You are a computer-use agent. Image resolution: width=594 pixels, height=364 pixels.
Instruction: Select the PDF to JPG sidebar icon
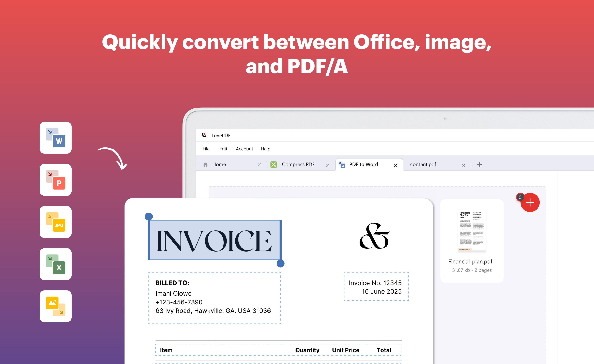(x=55, y=222)
